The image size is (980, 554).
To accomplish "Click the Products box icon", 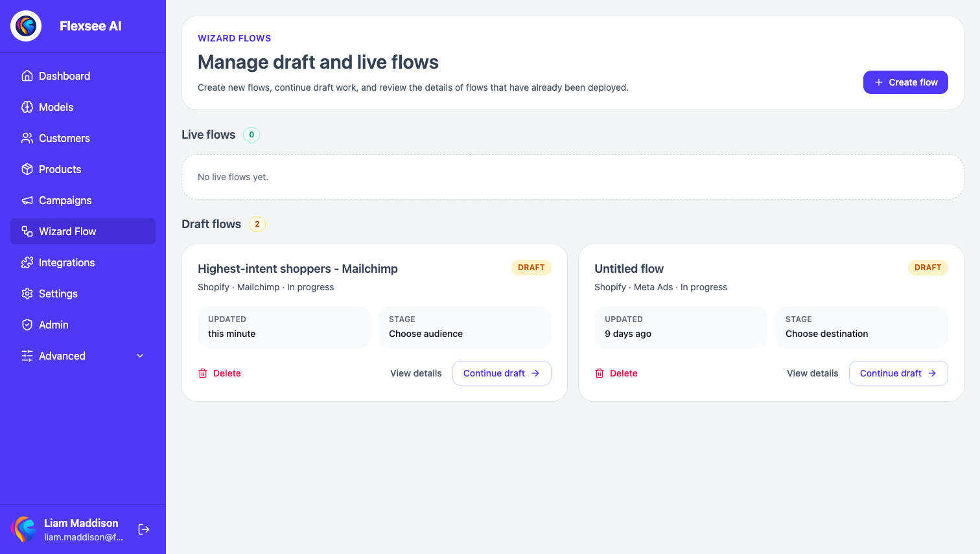I will pos(27,169).
